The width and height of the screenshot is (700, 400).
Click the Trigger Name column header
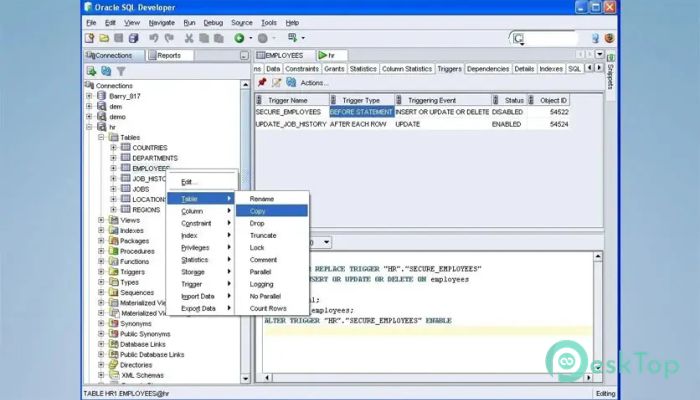292,100
